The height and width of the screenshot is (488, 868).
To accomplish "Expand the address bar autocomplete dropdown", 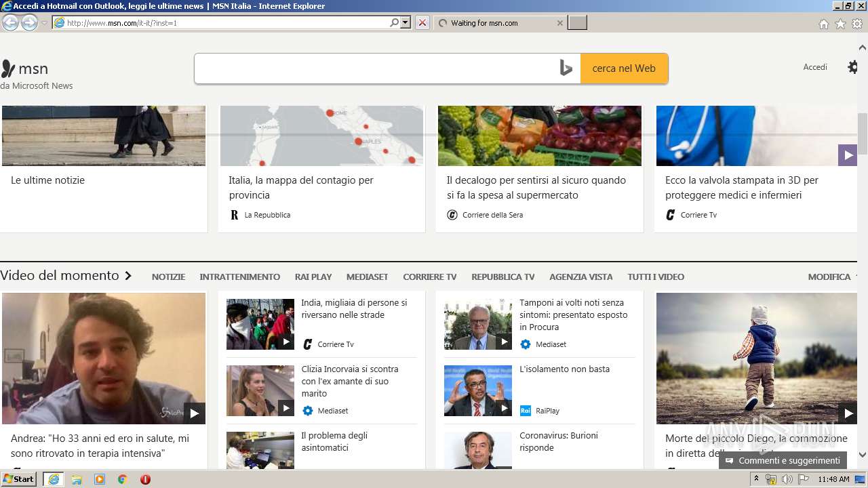I will click(406, 22).
